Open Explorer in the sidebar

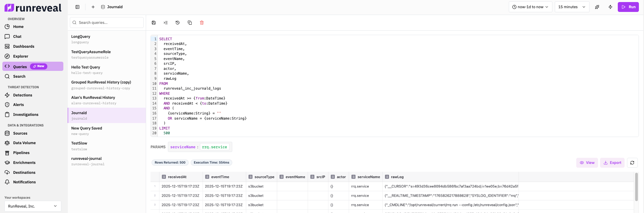33,56
